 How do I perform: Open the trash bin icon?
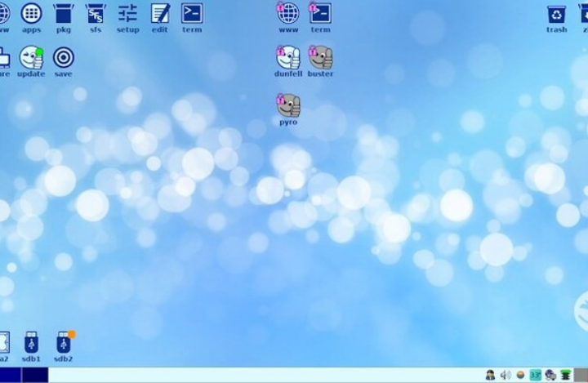(556, 14)
